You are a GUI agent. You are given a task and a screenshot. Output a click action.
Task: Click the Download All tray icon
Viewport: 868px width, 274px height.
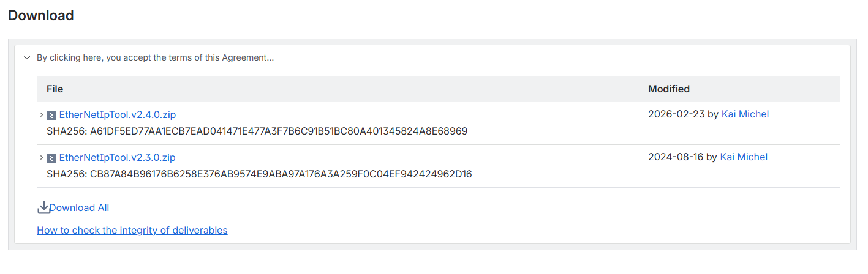point(43,208)
